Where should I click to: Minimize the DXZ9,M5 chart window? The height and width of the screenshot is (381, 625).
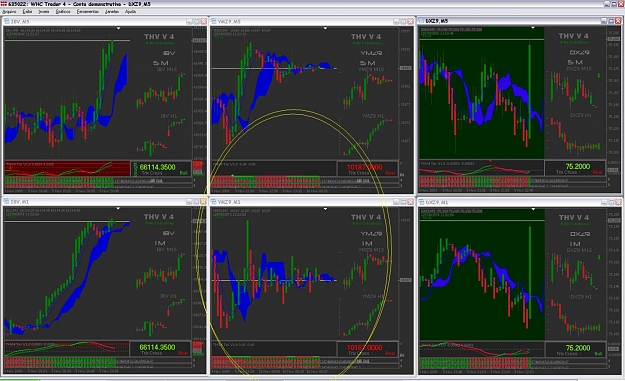[x=604, y=21]
